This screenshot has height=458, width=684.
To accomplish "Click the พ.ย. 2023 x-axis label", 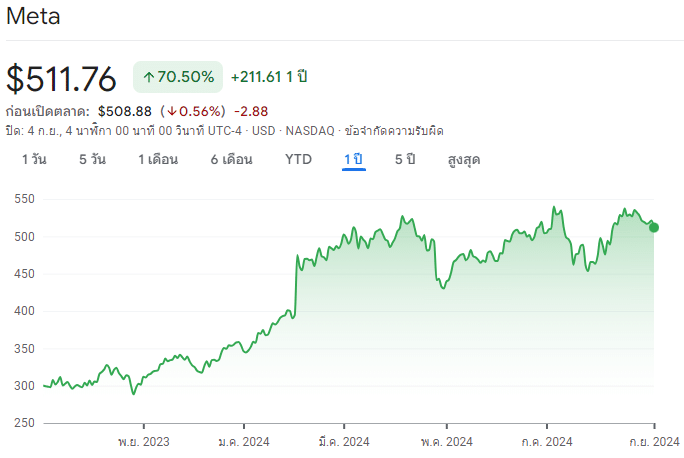I will click(144, 442).
